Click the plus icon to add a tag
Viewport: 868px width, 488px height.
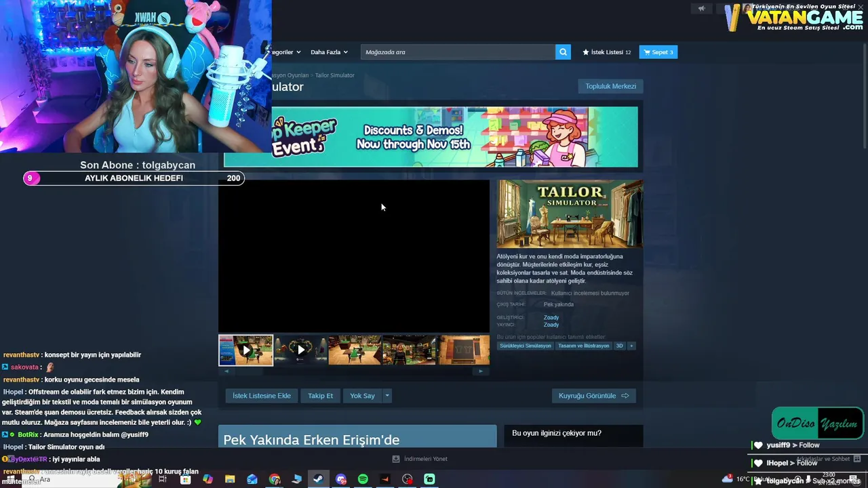(631, 346)
